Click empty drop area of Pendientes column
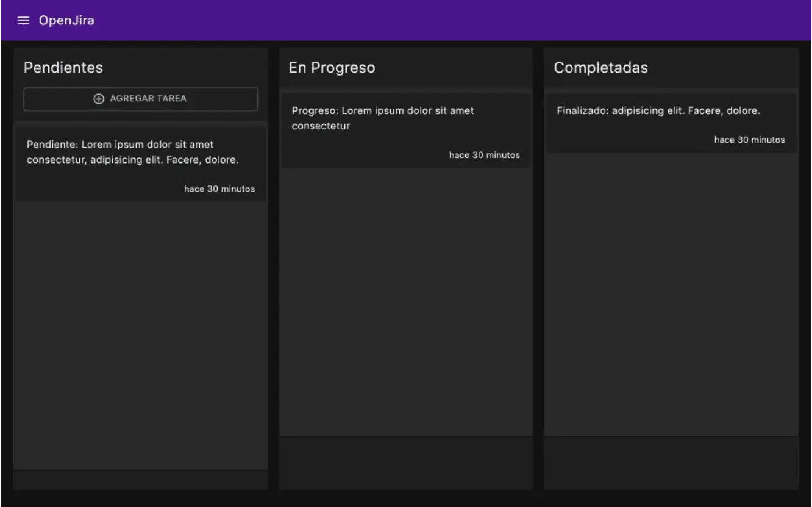812x507 pixels. coord(141,336)
